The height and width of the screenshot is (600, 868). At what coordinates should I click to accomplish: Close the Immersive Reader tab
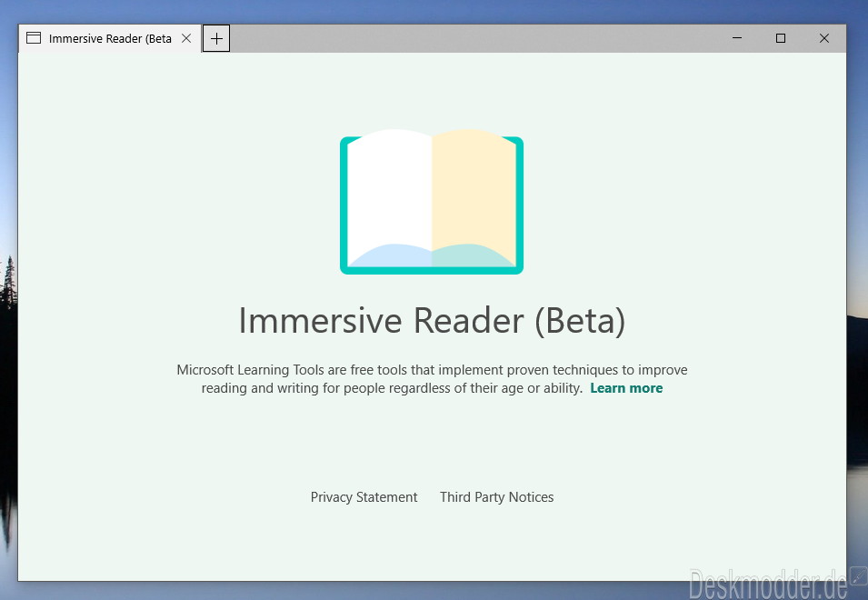click(186, 38)
